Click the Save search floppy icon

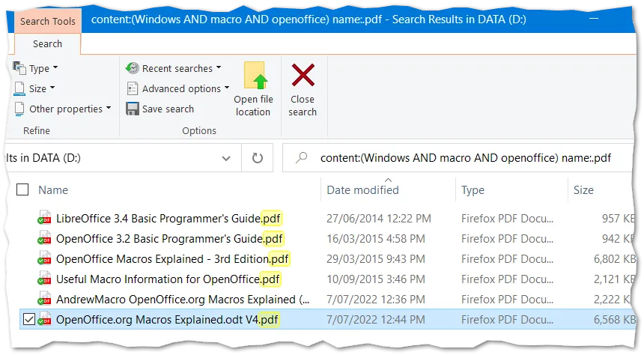[x=133, y=109]
